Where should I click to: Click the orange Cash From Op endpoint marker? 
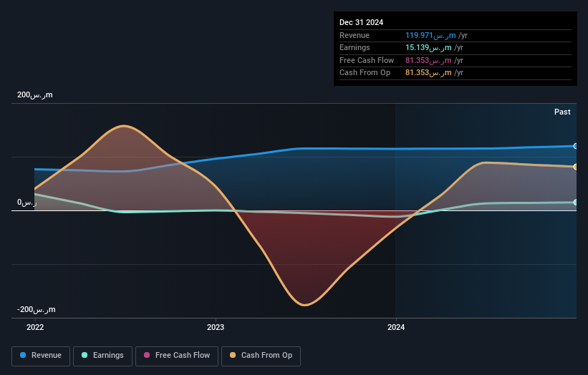click(x=576, y=167)
